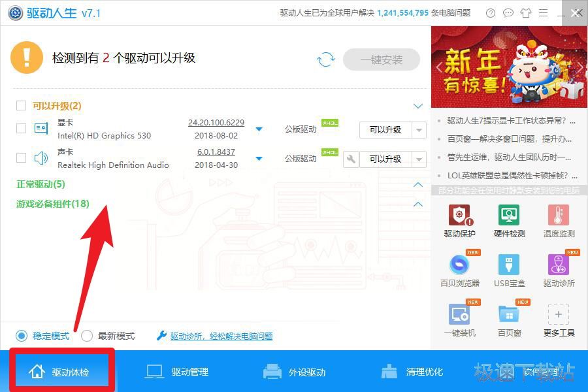The height and width of the screenshot is (392, 588).
Task: Click the 驱动人生 logo icon
Action: pyautogui.click(x=16, y=13)
